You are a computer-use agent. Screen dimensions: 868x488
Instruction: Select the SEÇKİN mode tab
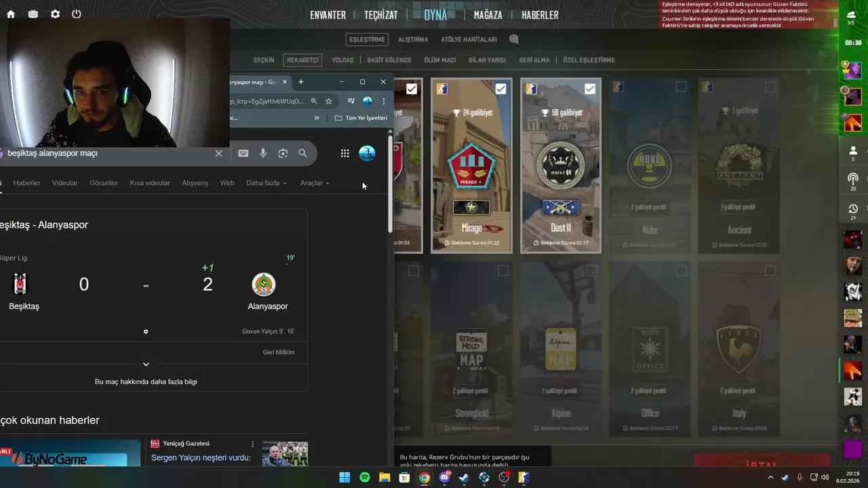pyautogui.click(x=264, y=60)
